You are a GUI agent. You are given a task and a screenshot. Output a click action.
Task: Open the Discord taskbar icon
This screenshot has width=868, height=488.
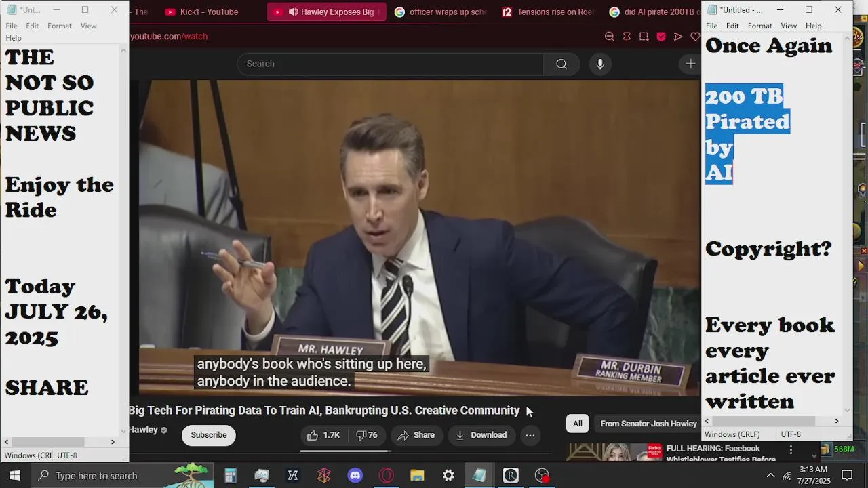point(355,476)
